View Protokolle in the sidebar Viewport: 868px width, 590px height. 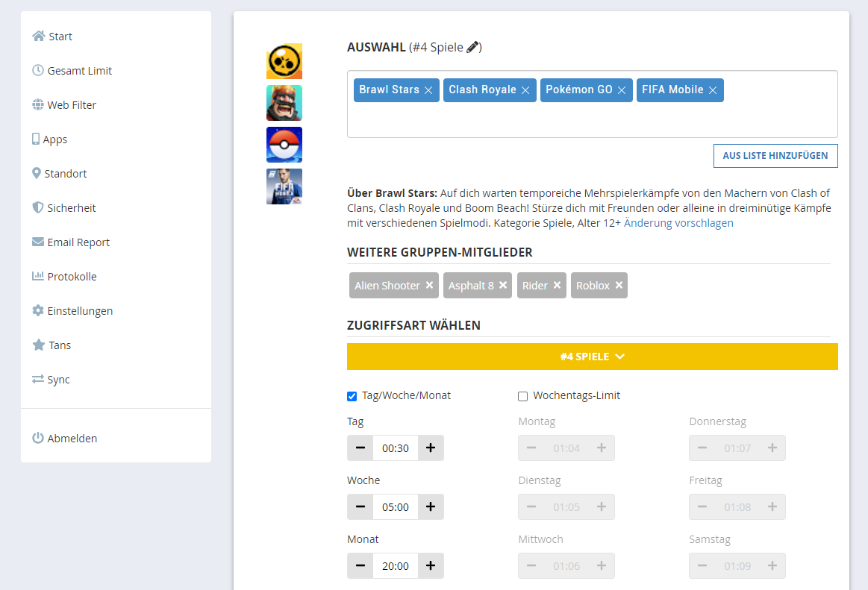(64, 277)
